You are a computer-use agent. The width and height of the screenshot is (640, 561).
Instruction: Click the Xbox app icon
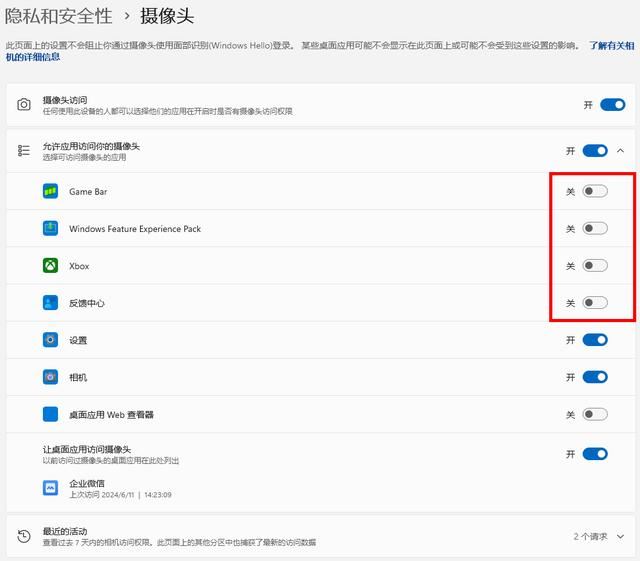coord(50,266)
